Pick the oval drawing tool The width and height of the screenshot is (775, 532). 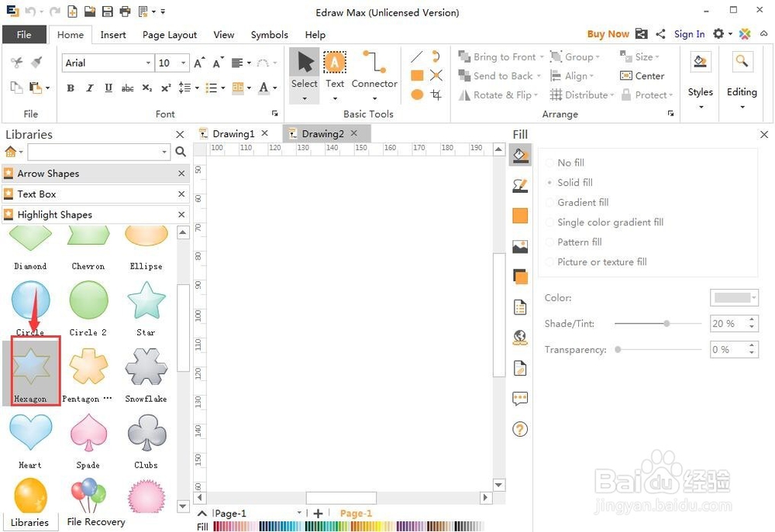[x=417, y=94]
